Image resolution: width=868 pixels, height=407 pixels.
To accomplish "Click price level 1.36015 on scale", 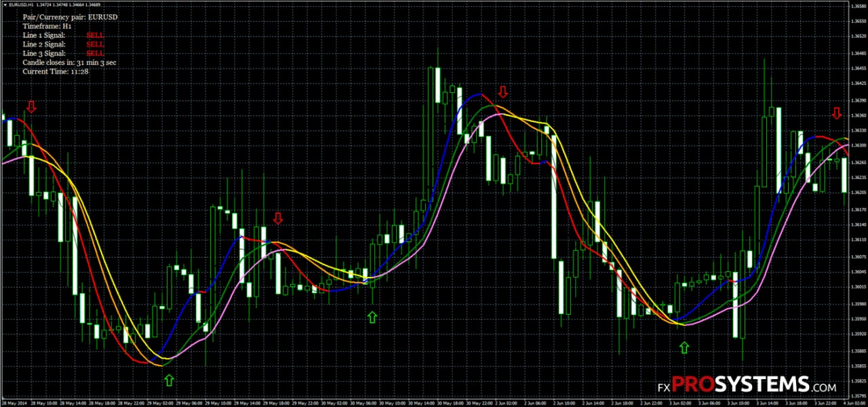I will tap(858, 288).
